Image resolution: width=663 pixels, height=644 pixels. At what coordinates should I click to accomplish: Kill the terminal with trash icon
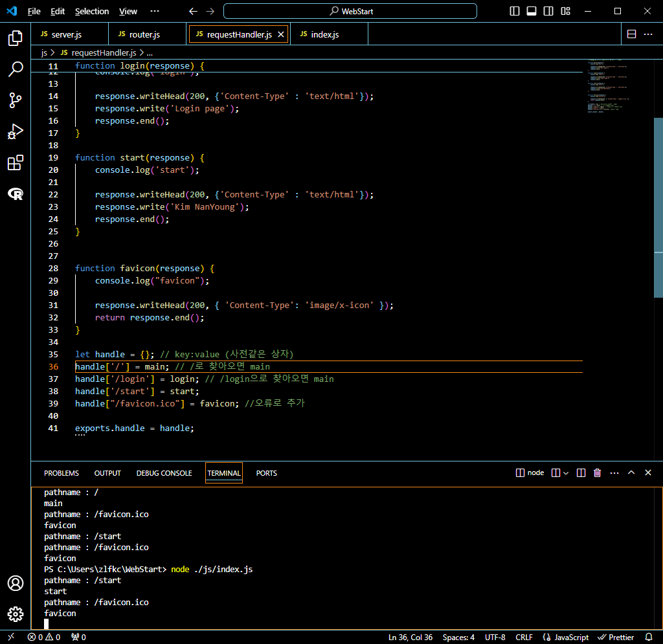point(597,473)
